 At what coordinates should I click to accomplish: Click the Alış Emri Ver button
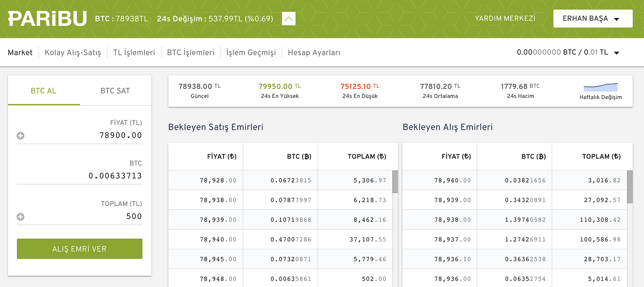tap(80, 249)
